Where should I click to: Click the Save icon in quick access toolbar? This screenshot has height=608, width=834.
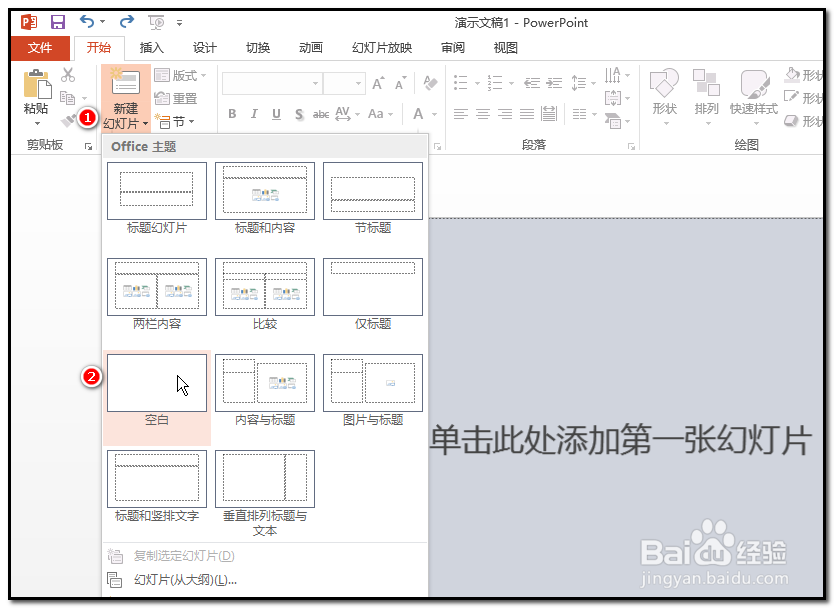(x=57, y=22)
